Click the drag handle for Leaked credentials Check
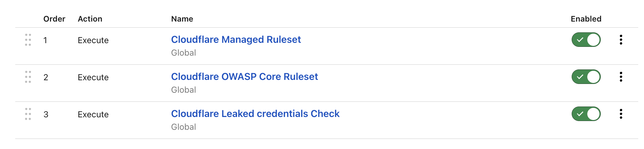644x149 pixels. point(28,114)
